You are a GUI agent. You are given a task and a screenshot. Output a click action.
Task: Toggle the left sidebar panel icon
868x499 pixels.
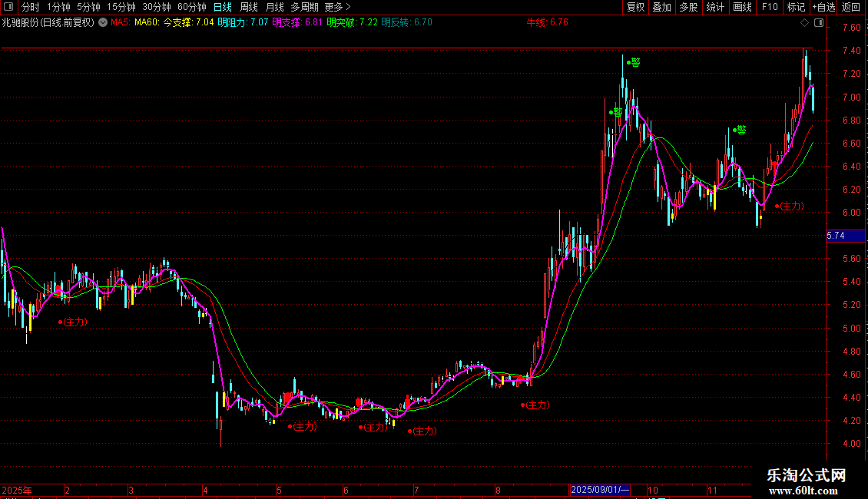(8, 7)
